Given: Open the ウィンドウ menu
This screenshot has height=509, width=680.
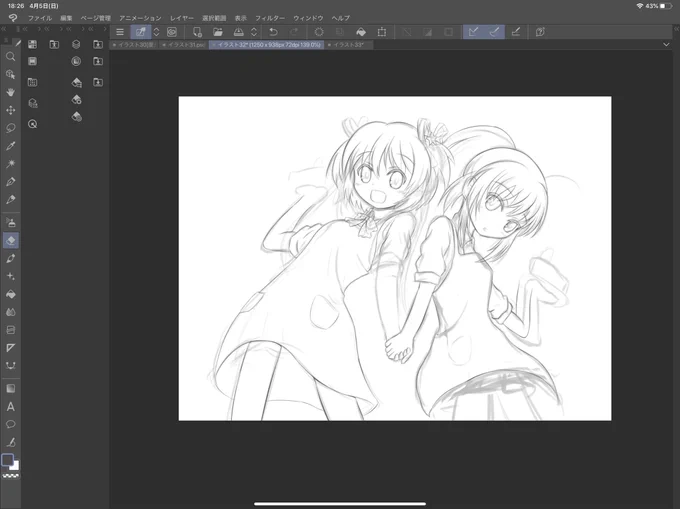Looking at the screenshot, I should coord(308,18).
